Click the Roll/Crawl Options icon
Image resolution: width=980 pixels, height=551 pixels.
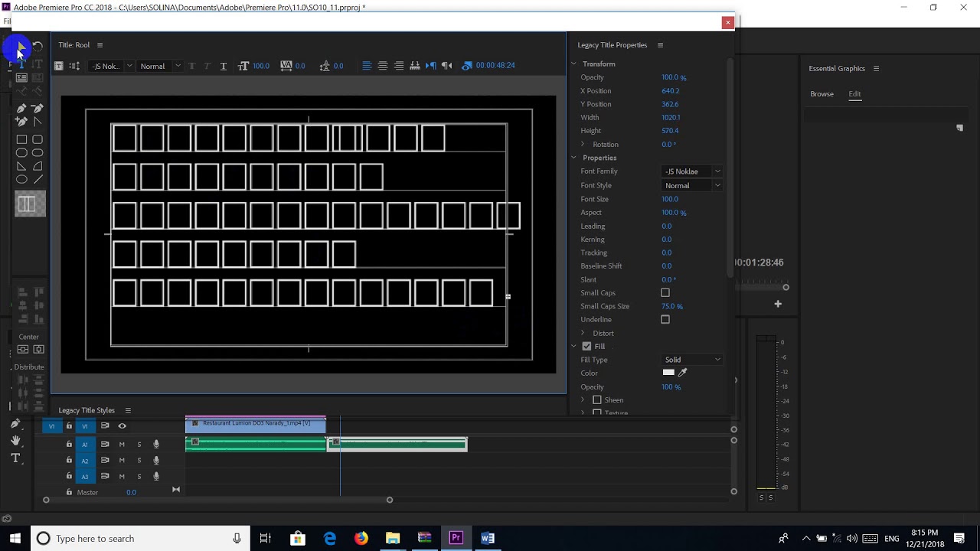pyautogui.click(x=74, y=66)
